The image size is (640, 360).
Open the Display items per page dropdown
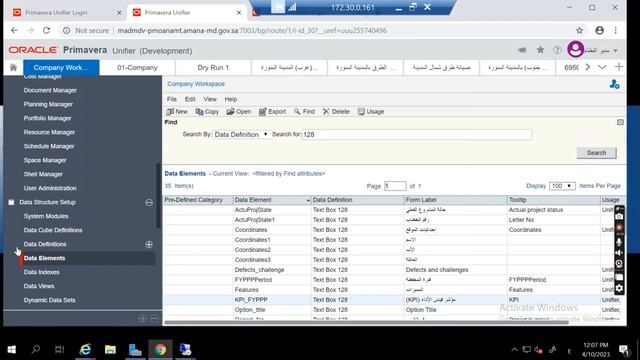tap(562, 186)
